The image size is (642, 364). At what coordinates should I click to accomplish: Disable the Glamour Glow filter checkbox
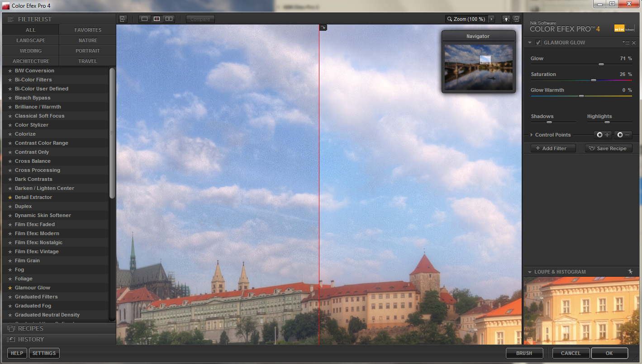point(538,43)
